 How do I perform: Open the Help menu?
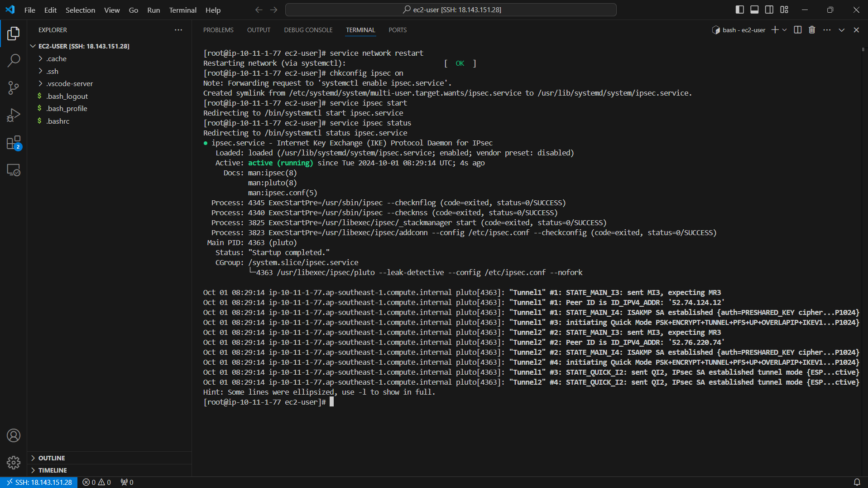[x=213, y=10]
